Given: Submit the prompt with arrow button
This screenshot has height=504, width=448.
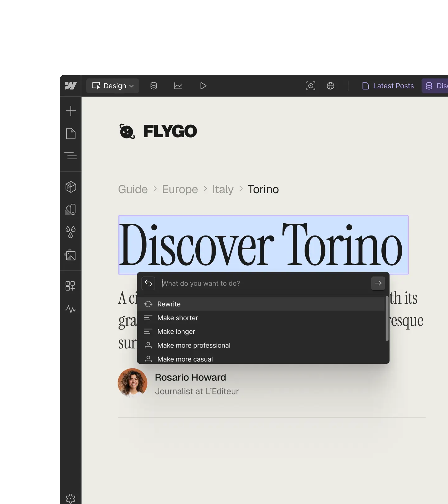Looking at the screenshot, I should click(378, 283).
